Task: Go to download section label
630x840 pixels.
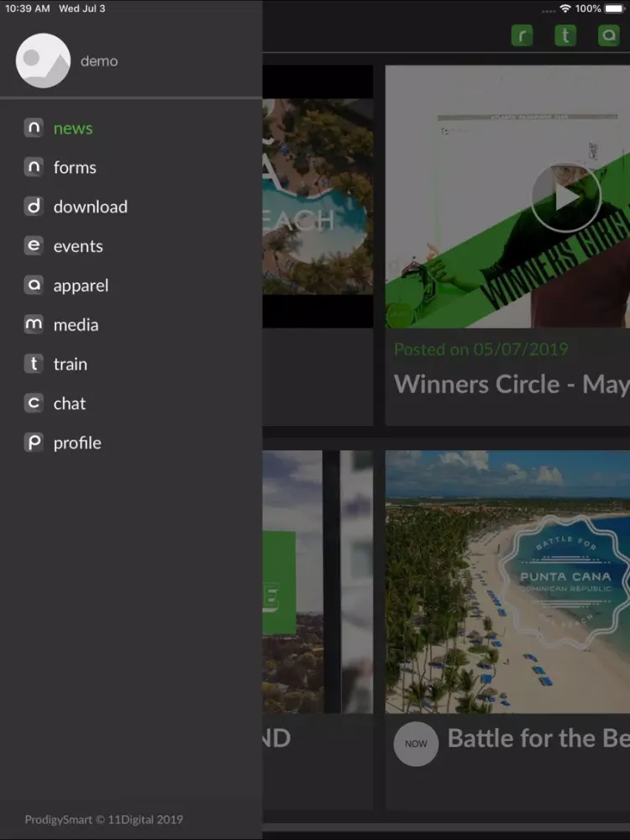Action: coord(91,207)
